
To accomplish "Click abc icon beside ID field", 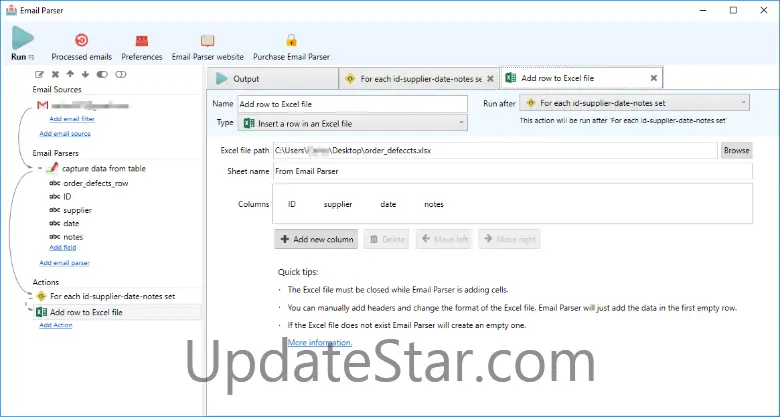I will point(55,197).
